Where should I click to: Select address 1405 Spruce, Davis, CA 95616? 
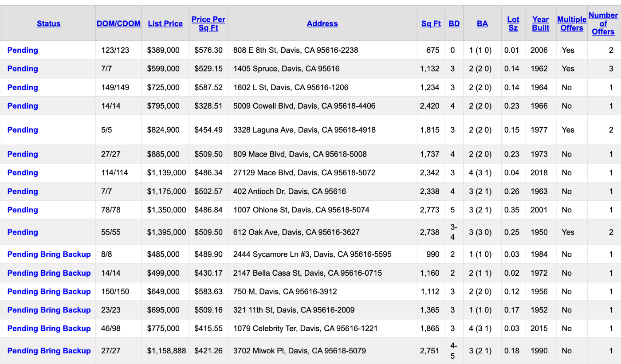click(x=287, y=69)
